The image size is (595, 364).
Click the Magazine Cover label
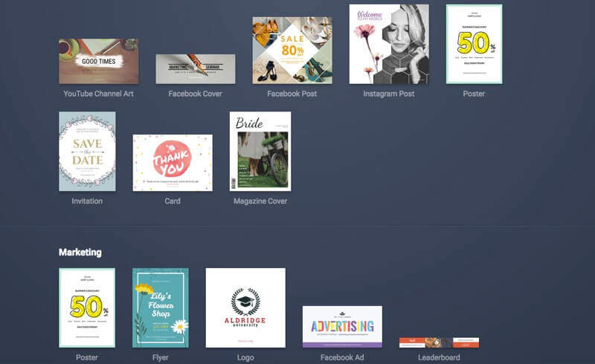260,201
